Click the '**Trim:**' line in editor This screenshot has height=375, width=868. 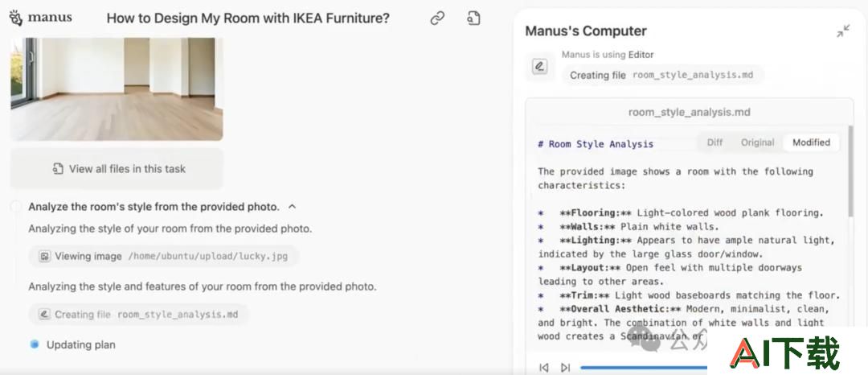tap(690, 295)
